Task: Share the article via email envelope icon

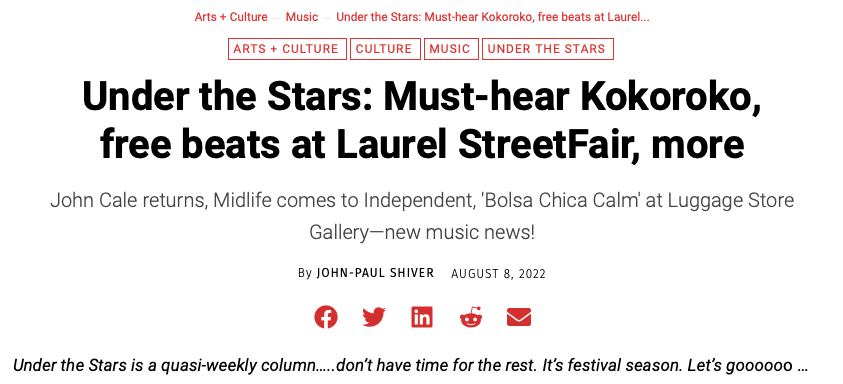Action: (x=519, y=317)
